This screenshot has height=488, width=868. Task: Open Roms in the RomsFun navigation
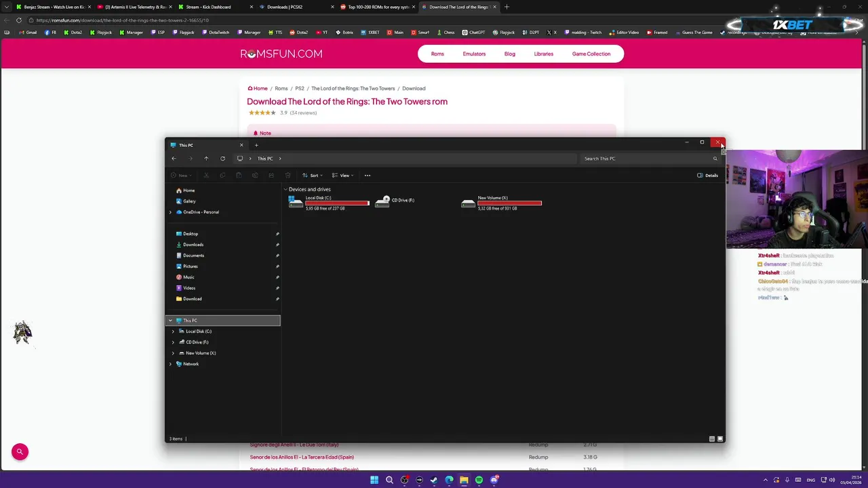[x=437, y=54]
